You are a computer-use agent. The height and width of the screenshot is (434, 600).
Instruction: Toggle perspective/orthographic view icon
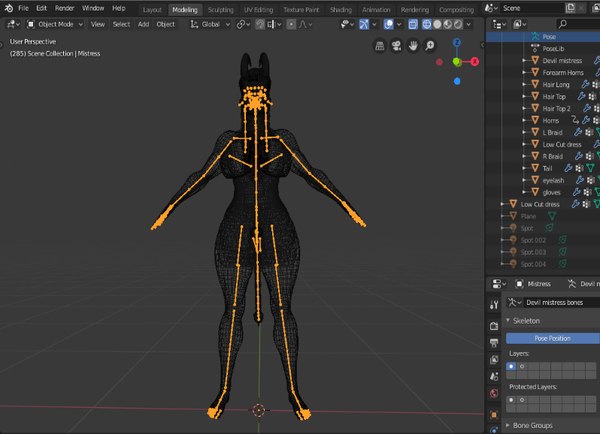(x=380, y=46)
